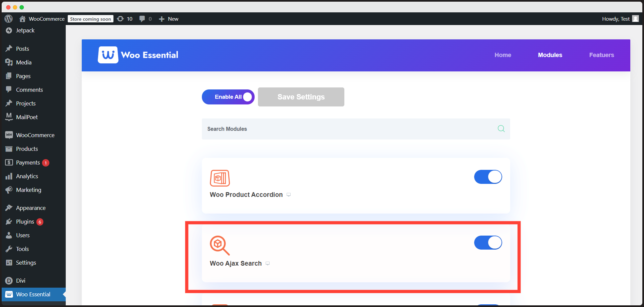The image size is (644, 307).
Task: Click the home icon beside WooCommerce
Action: coord(22,19)
